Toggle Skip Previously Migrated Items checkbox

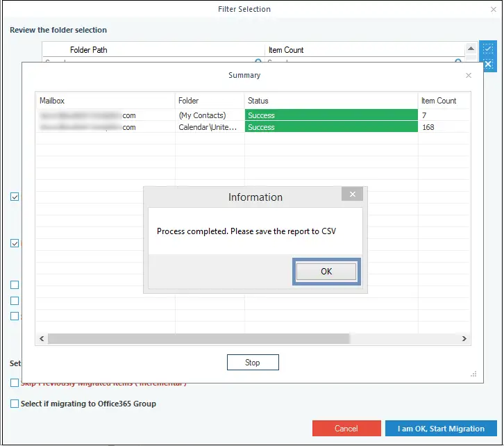(15, 383)
